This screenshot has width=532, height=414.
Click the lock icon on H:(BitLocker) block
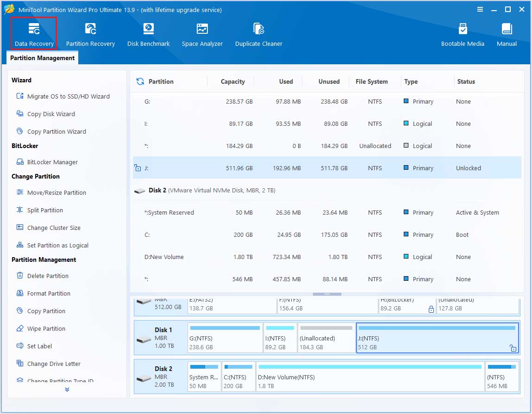[431, 309]
